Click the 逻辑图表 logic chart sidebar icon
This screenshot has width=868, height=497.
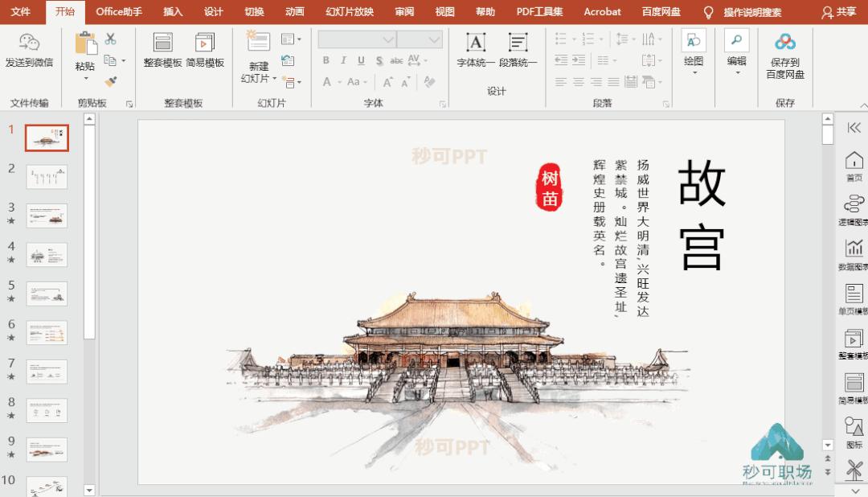[854, 204]
